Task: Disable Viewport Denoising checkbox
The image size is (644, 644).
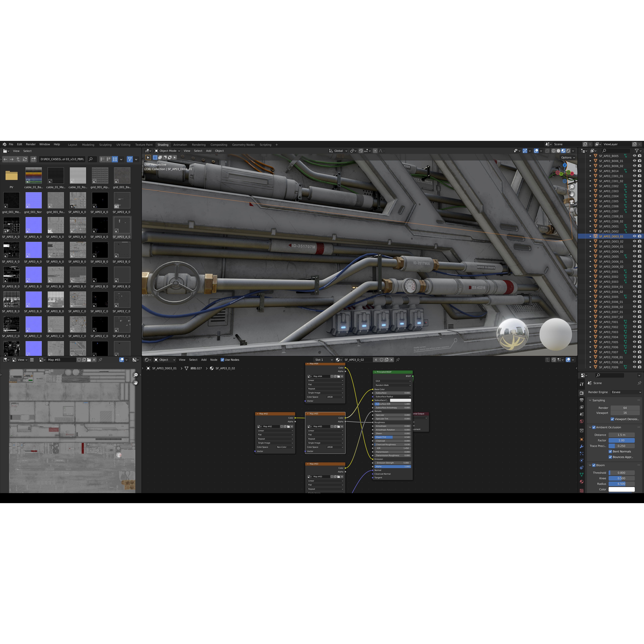Action: pos(612,419)
